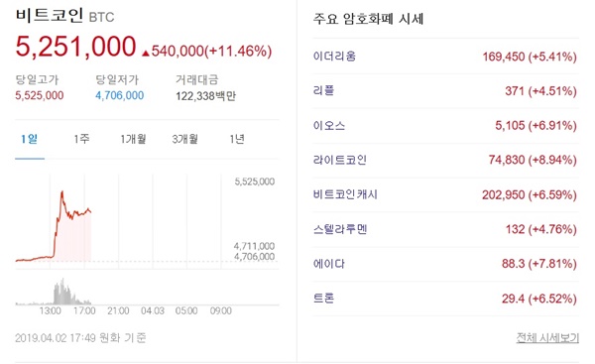Select the 1일 chart tab
The width and height of the screenshot is (595, 364).
[29, 139]
